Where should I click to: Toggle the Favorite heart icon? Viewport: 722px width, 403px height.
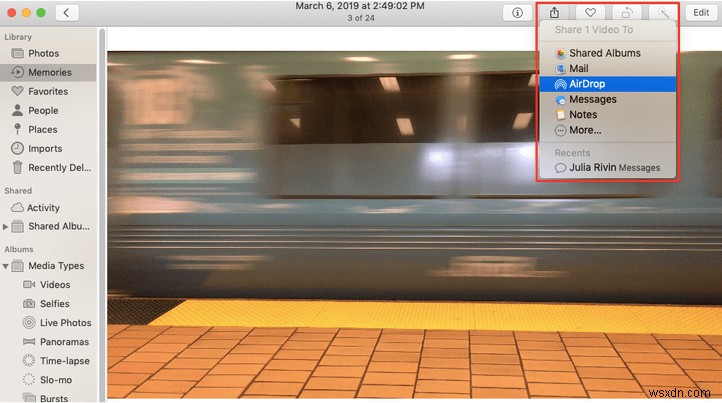590,12
